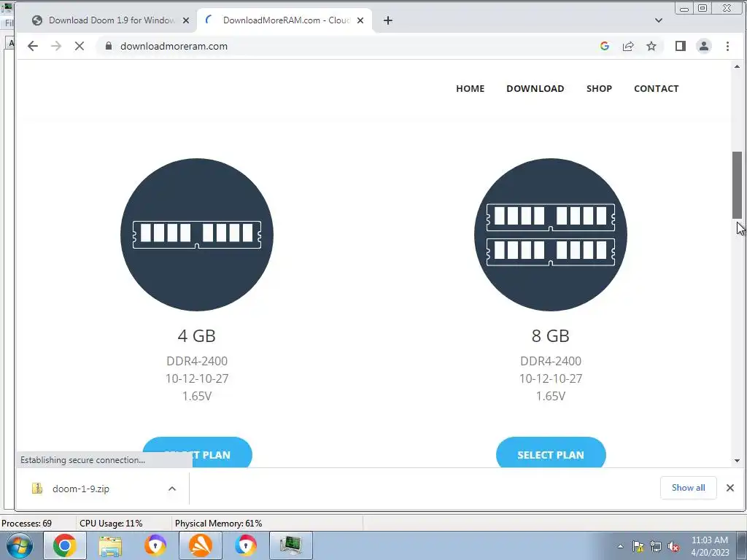Open the Chrome side panel
The image size is (747, 560).
pos(681,46)
